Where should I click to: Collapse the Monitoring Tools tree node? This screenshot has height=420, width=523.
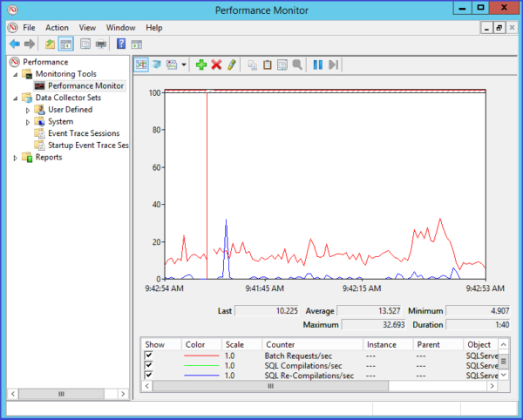tap(16, 74)
